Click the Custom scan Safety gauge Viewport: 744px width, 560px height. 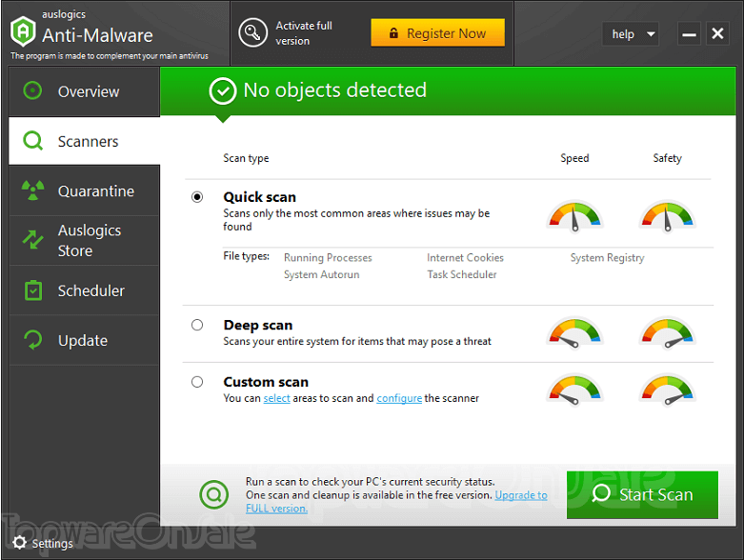point(667,390)
